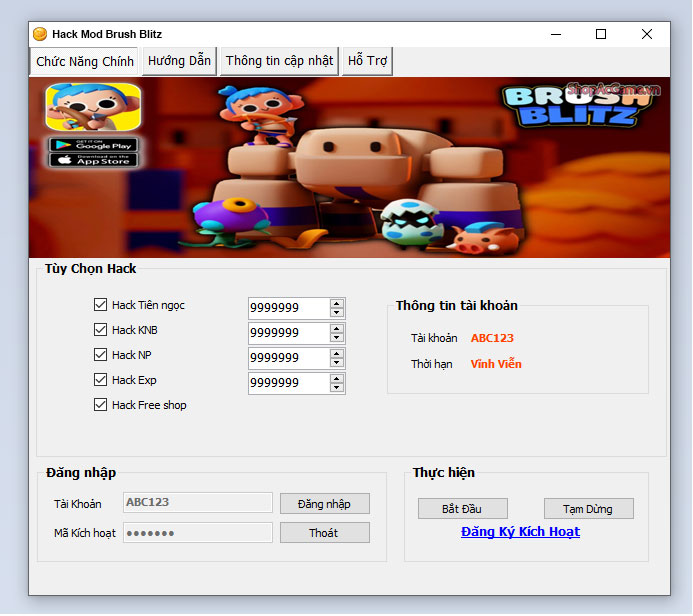Toggle the Hack Free shop checkbox
Image resolution: width=693 pixels, height=616 pixels.
pyautogui.click(x=100, y=405)
